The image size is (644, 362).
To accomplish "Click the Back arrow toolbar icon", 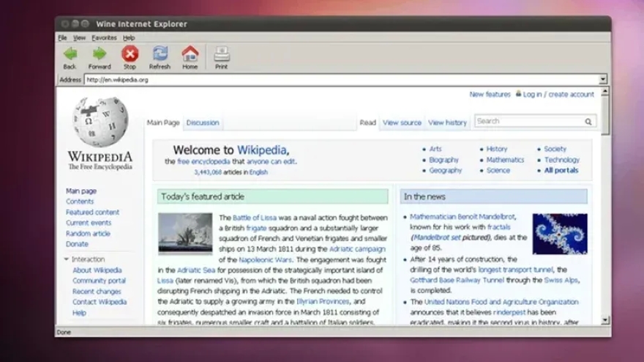I will click(70, 54).
